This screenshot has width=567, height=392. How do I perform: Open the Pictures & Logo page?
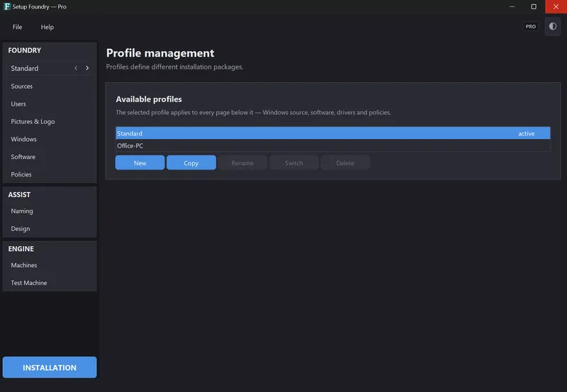click(x=50, y=121)
